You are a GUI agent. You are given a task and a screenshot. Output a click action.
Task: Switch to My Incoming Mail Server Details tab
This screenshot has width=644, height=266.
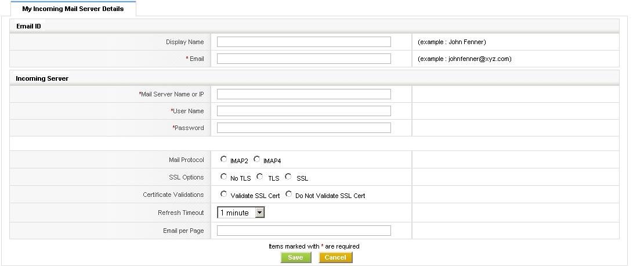pos(73,9)
